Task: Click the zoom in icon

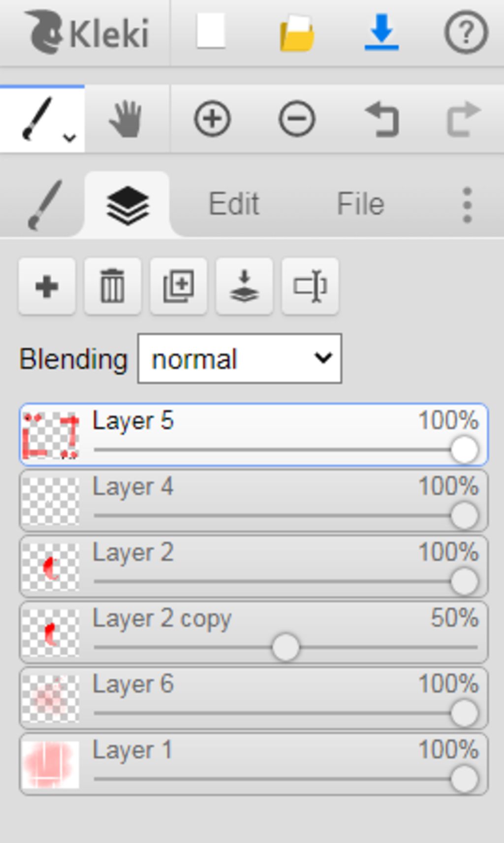Action: (x=212, y=119)
